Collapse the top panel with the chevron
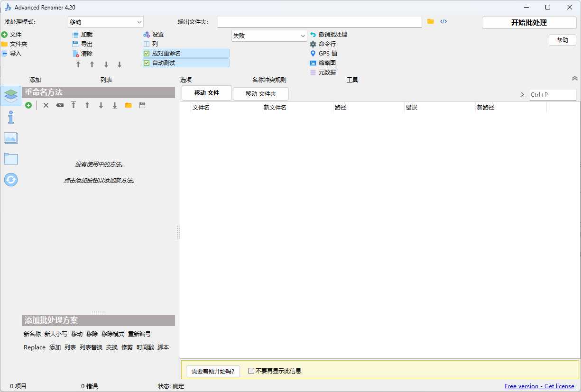 click(x=574, y=78)
